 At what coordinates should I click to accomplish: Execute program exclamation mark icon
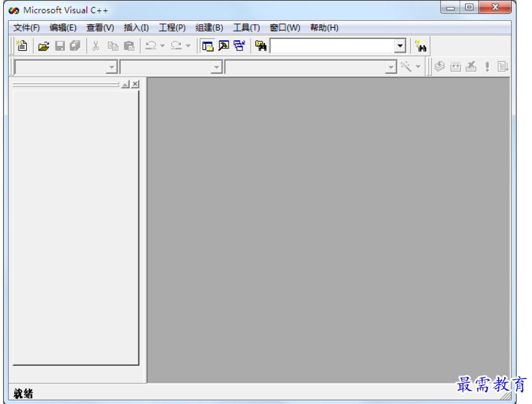(x=488, y=67)
